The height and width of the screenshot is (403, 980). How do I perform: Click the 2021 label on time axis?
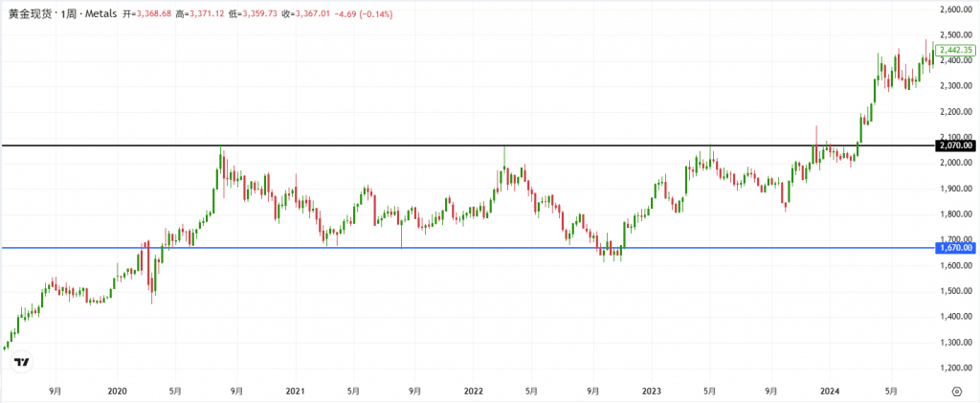click(295, 391)
